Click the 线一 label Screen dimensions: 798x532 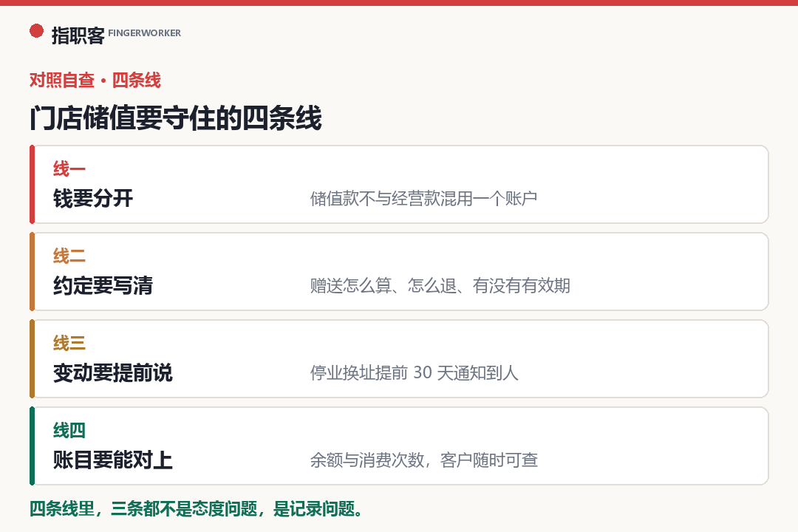69,168
